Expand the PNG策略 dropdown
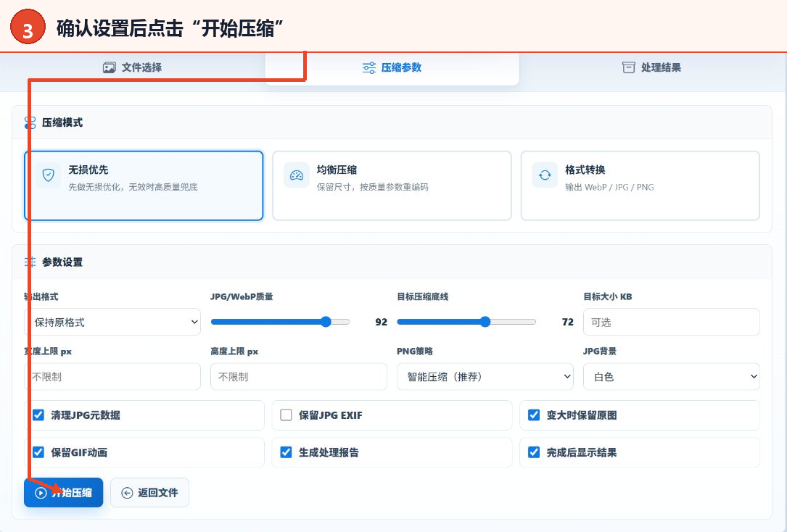787x532 pixels. click(x=485, y=377)
